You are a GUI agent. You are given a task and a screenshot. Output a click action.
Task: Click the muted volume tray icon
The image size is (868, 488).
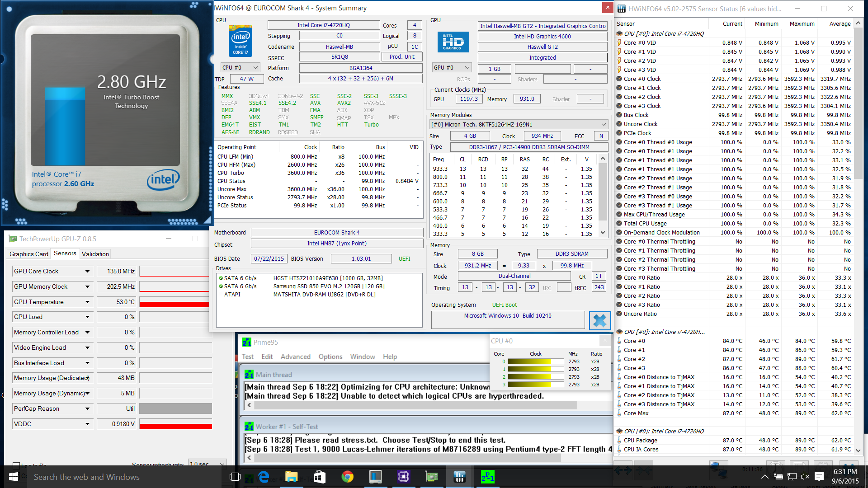click(805, 477)
